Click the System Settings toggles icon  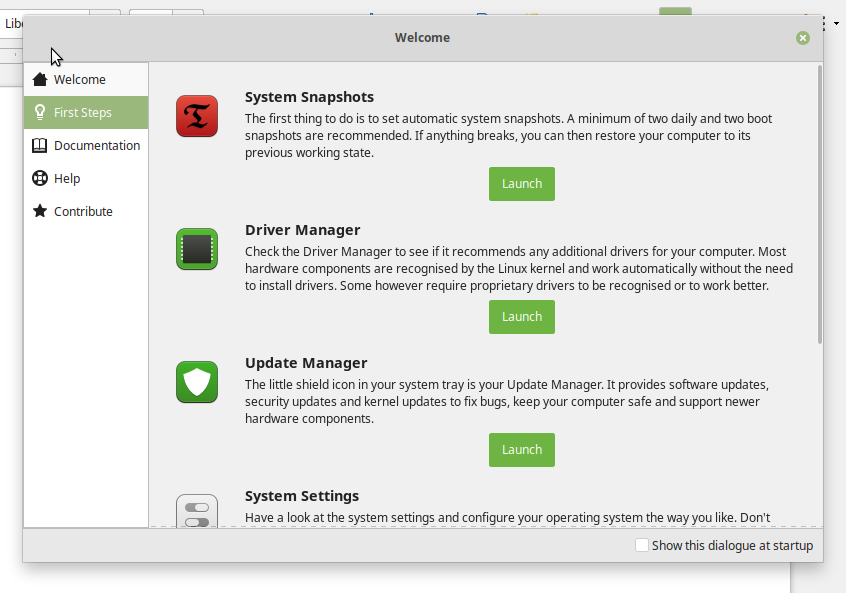pyautogui.click(x=197, y=510)
